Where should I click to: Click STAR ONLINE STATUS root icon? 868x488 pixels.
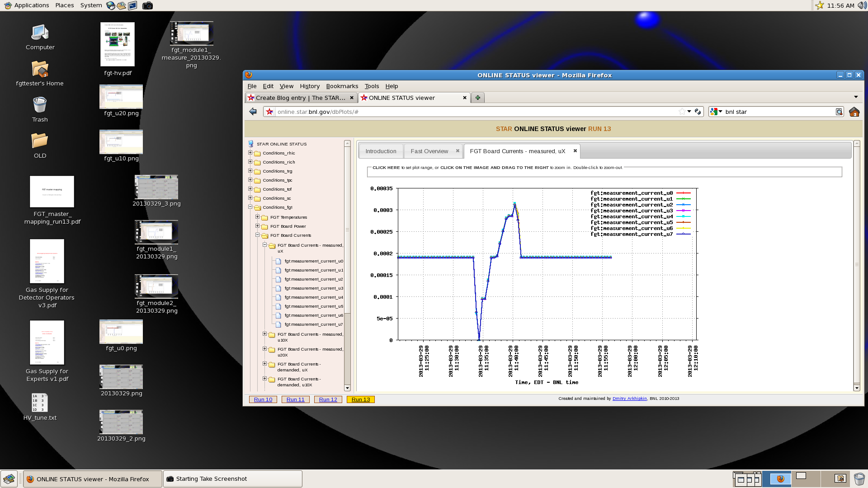click(x=251, y=144)
